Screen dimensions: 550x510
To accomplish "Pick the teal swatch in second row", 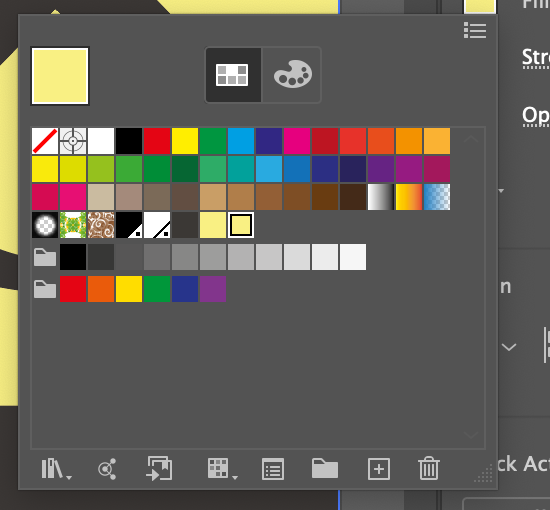I will [241, 169].
